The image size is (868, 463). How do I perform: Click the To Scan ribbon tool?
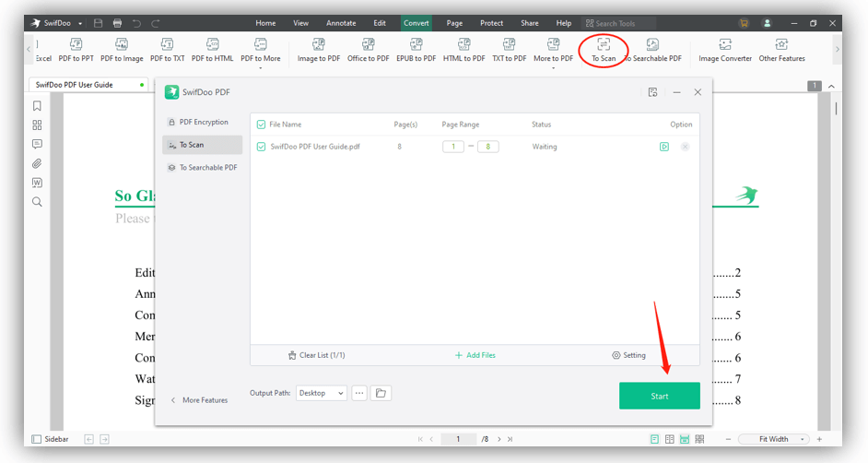(604, 50)
